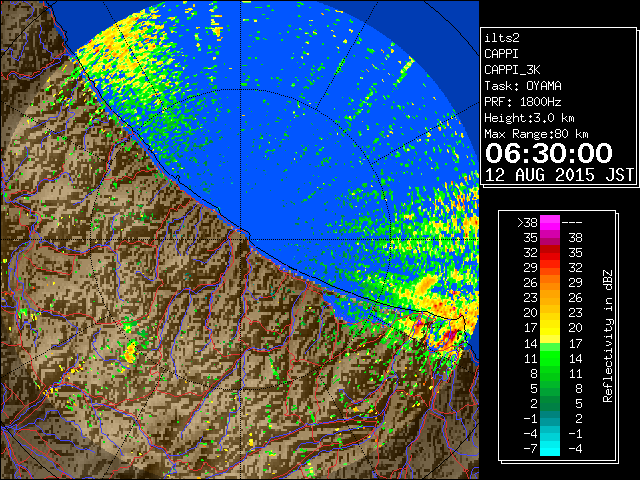Click the magenta high-reflectivity cell near the coast
640x480 pixels.
tap(451, 336)
